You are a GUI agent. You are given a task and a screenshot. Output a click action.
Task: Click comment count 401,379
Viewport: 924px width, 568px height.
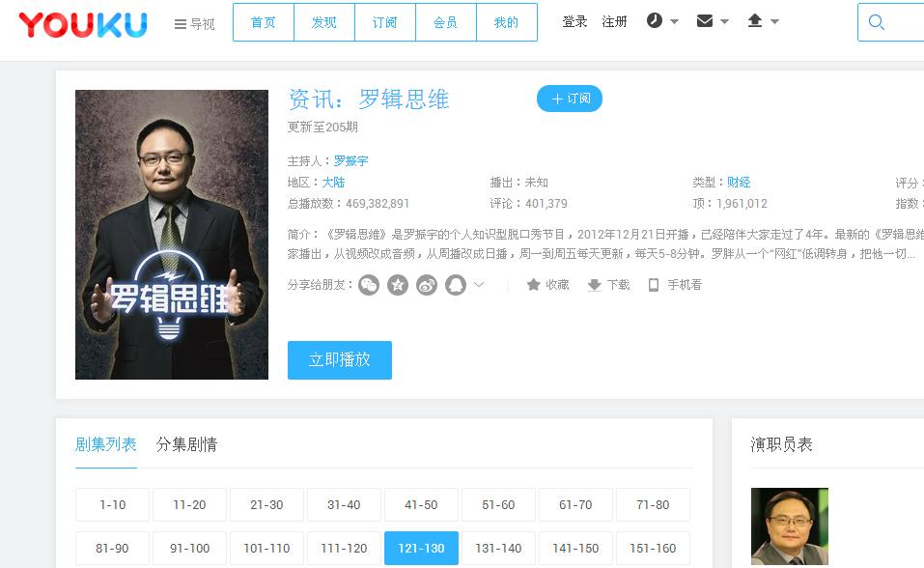point(546,204)
